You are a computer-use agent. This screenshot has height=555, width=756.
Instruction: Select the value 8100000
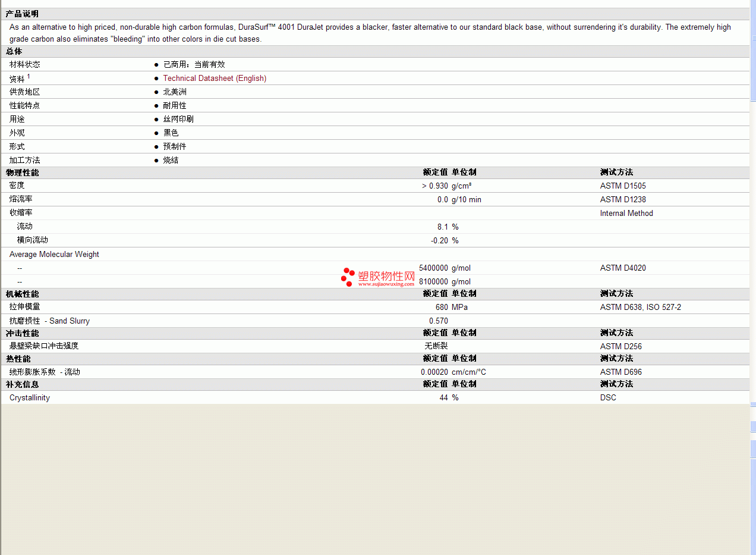click(433, 281)
